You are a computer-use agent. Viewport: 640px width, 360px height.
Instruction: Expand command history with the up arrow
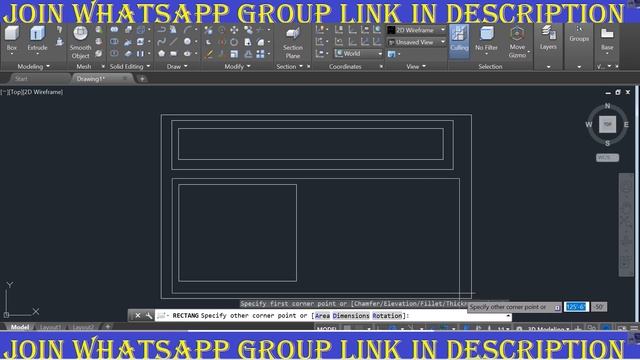(x=508, y=316)
